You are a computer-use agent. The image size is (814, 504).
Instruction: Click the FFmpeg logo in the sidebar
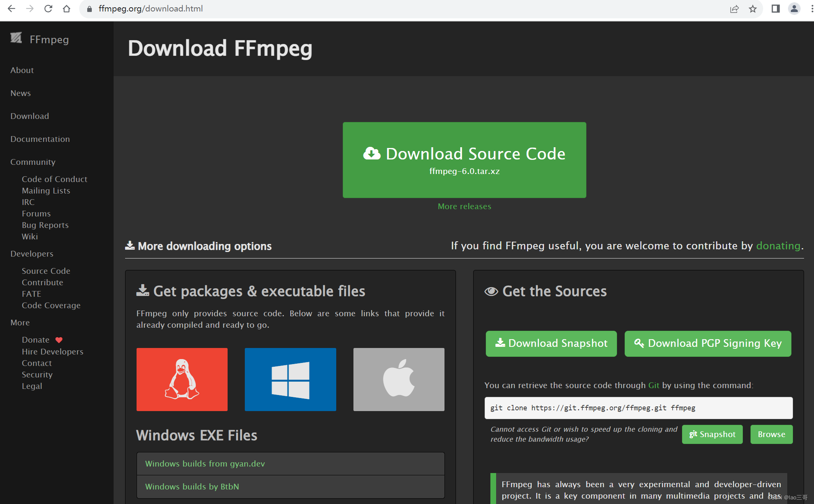(x=16, y=38)
